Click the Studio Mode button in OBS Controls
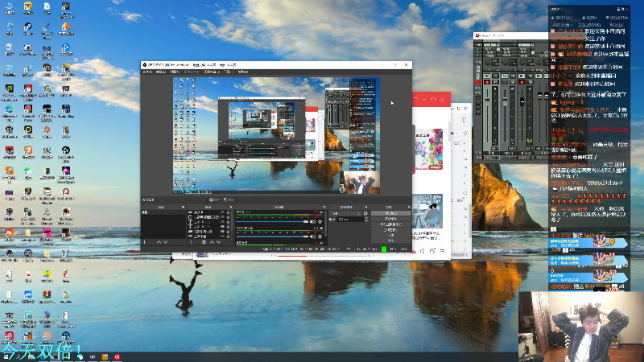The image size is (644, 362). [391, 230]
